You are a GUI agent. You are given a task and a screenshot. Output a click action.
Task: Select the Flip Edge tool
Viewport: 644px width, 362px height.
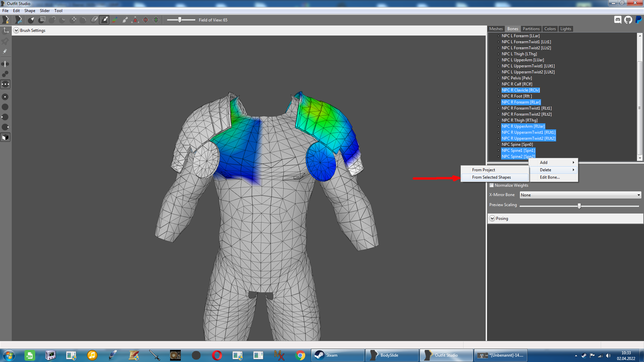[x=146, y=20]
